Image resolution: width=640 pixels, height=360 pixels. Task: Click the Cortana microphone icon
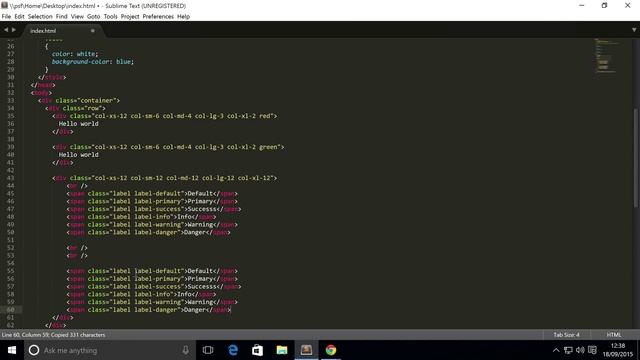tap(186, 350)
